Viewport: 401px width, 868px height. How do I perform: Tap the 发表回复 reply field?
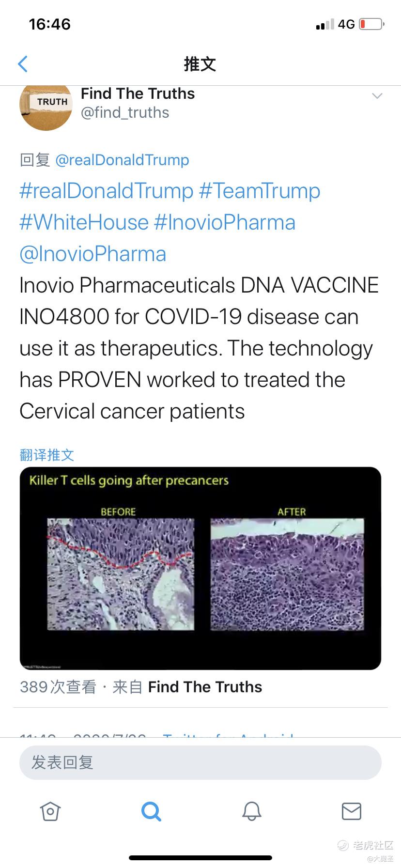point(200,762)
